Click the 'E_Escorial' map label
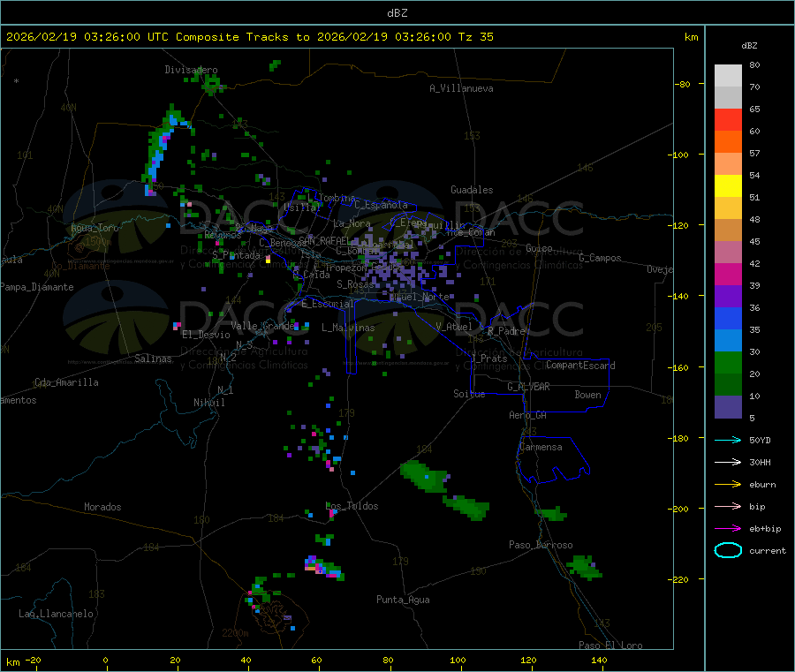The height and width of the screenshot is (672, 795). [328, 304]
